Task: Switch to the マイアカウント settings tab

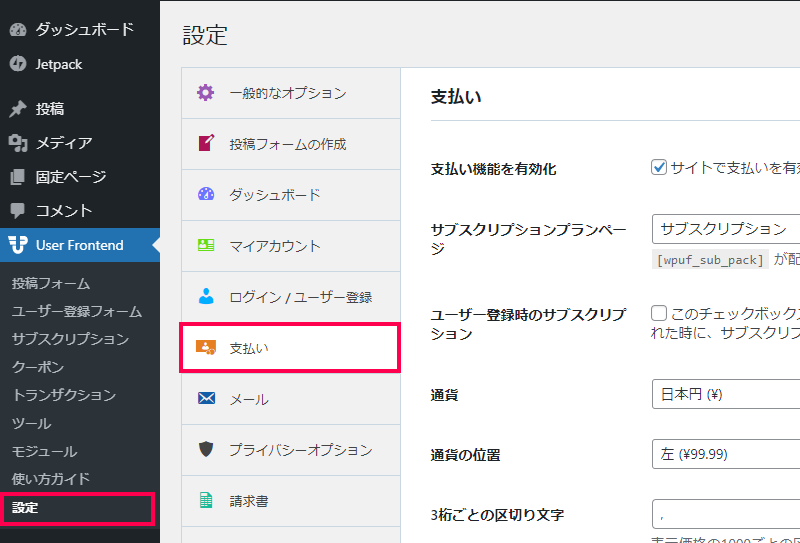Action: (291, 246)
